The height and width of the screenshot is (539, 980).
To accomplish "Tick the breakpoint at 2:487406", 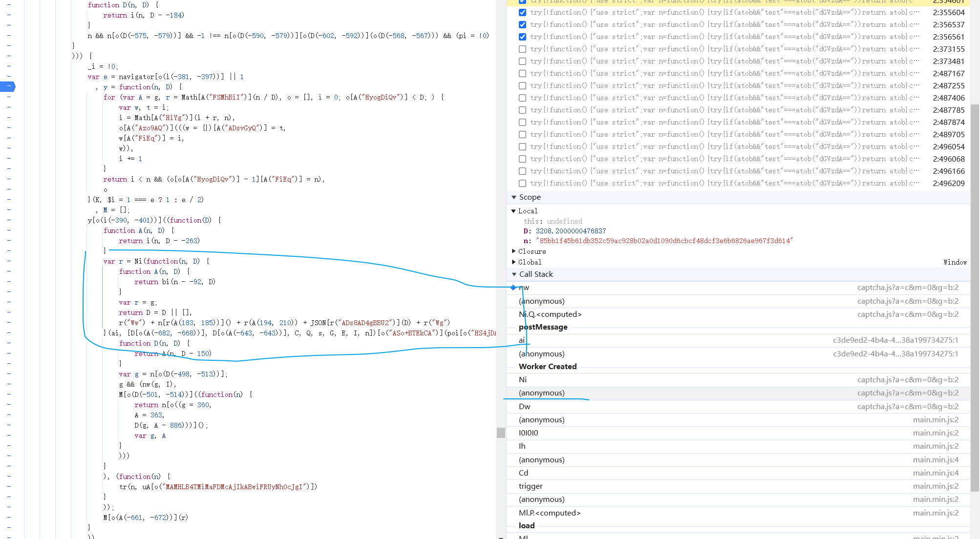I will (522, 98).
